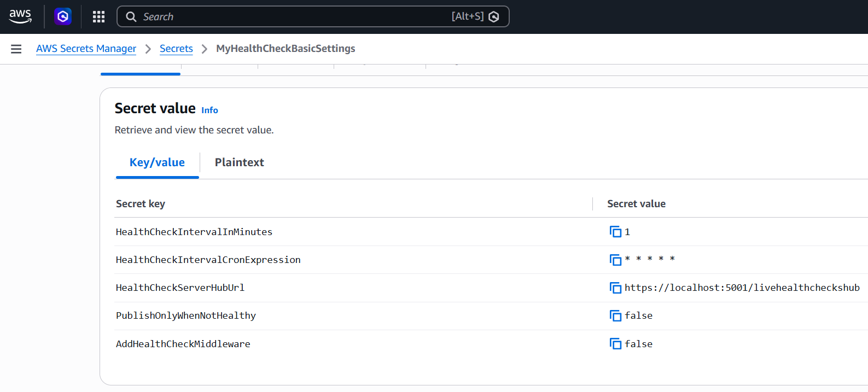The image size is (868, 392).
Task: Focus the top Search input field
Action: 313,16
